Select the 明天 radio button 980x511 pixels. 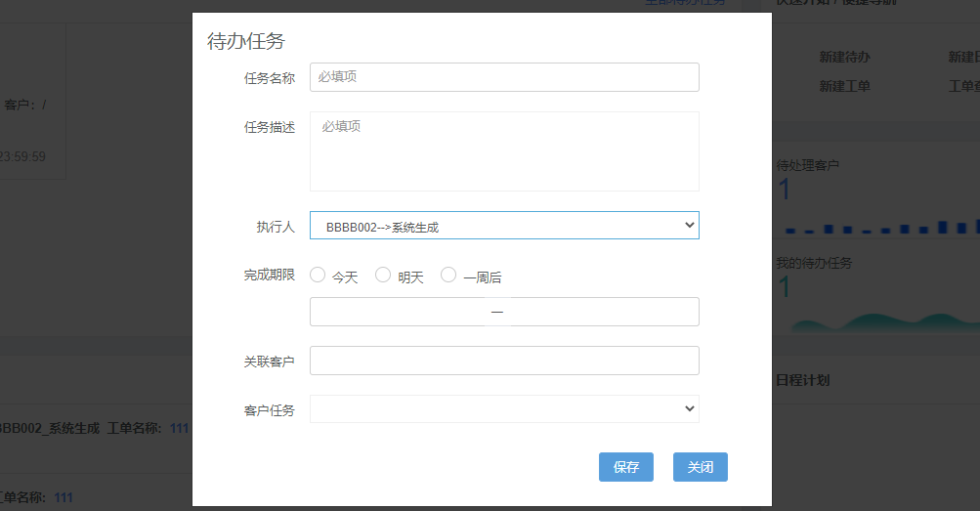coord(383,275)
